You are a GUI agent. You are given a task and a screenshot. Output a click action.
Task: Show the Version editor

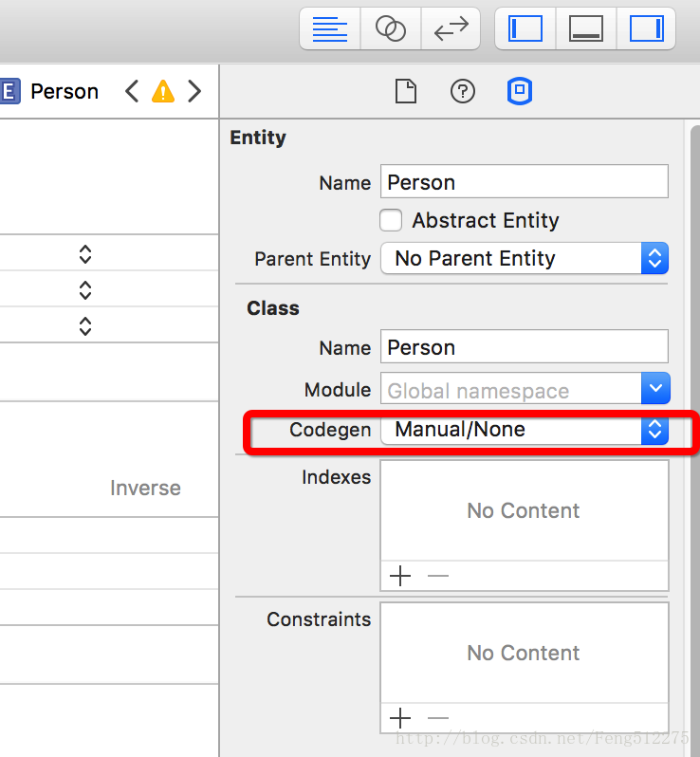pyautogui.click(x=451, y=28)
